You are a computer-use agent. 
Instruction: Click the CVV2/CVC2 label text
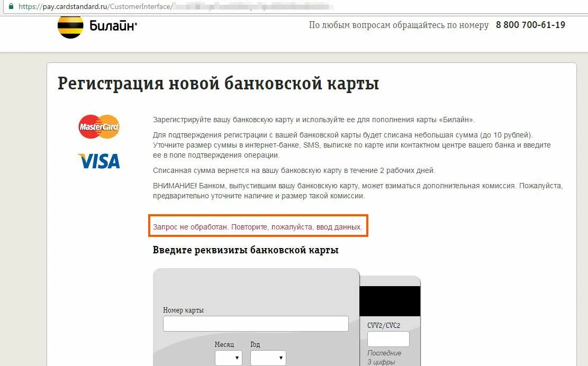(x=384, y=325)
